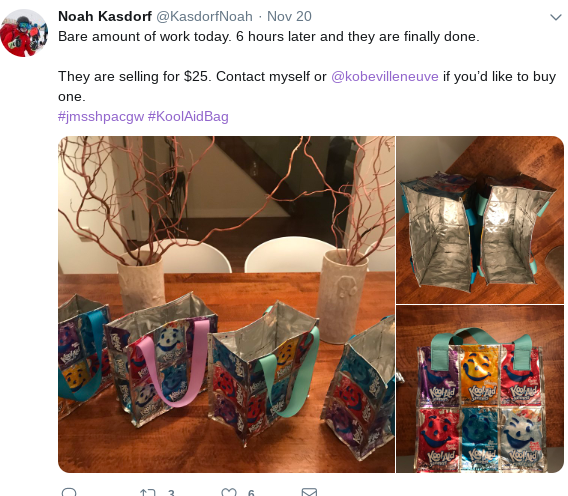Open the @kobevilleneuve mention

point(385,76)
